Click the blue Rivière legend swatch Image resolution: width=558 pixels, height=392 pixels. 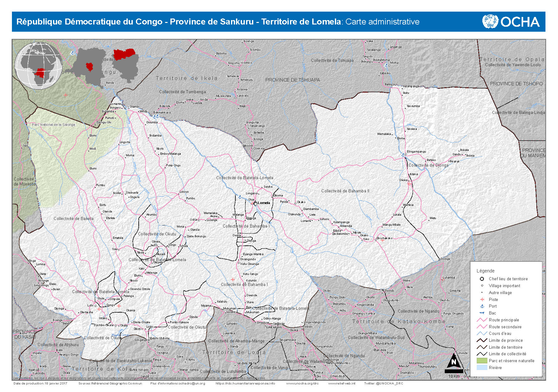click(482, 368)
